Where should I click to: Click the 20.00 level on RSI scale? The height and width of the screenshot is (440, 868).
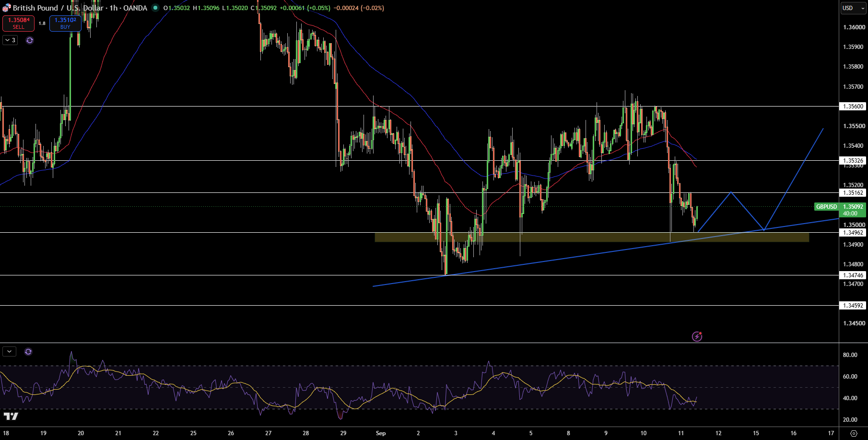click(850, 420)
